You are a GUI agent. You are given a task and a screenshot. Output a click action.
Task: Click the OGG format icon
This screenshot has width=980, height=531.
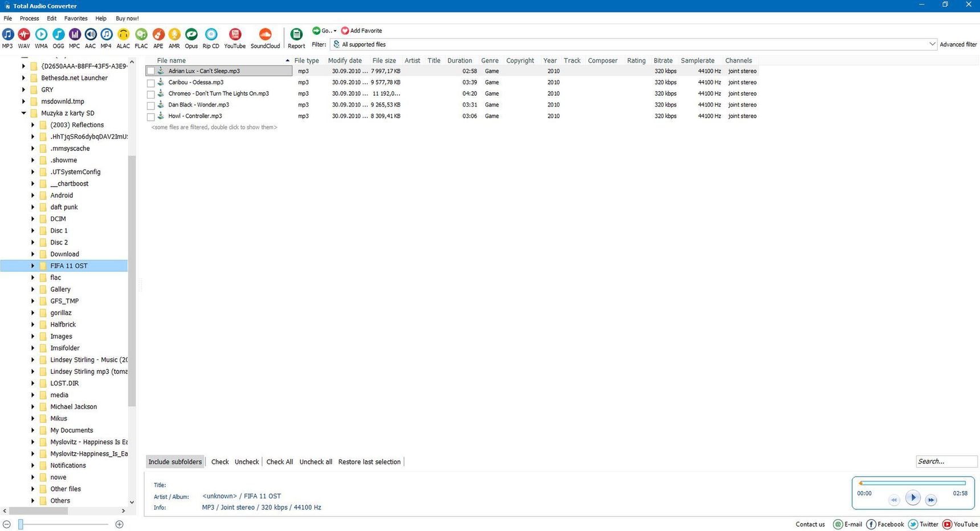[58, 34]
